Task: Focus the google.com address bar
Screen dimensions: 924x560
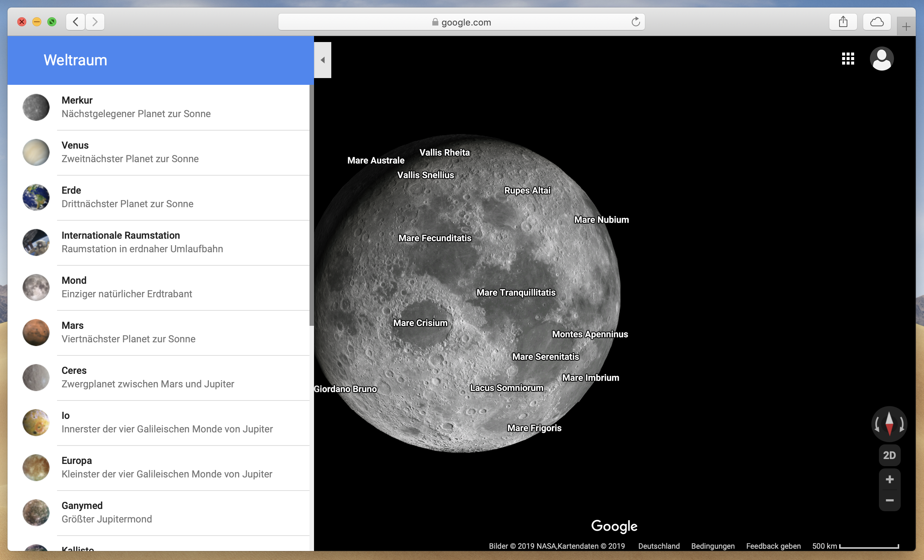Action: point(461,22)
